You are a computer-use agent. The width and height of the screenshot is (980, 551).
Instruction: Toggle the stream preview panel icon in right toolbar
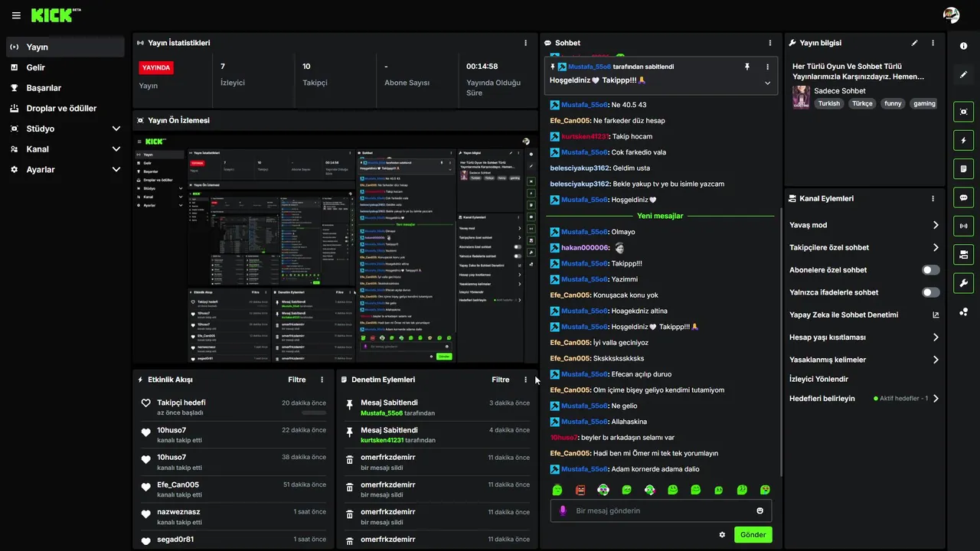[963, 112]
